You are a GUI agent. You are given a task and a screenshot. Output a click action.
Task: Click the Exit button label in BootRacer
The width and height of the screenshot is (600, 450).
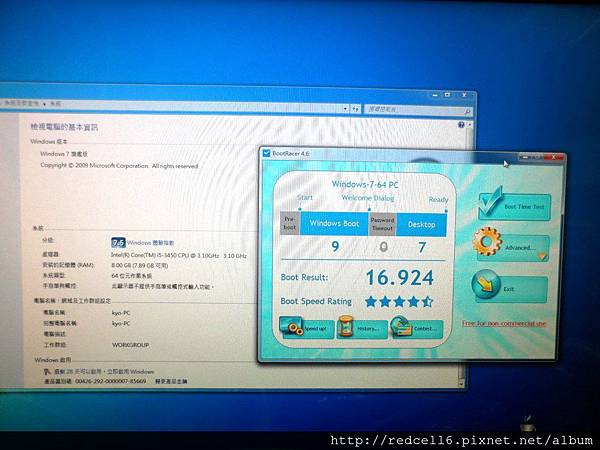(509, 289)
